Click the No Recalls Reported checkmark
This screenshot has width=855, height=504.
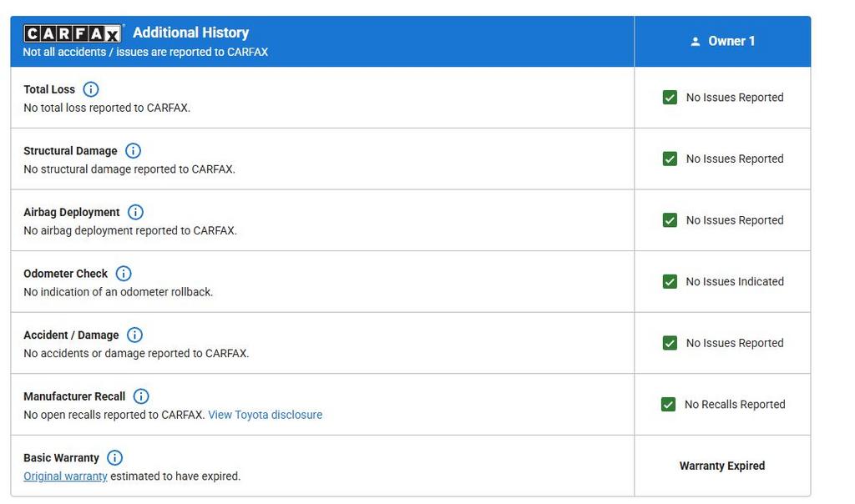point(668,405)
